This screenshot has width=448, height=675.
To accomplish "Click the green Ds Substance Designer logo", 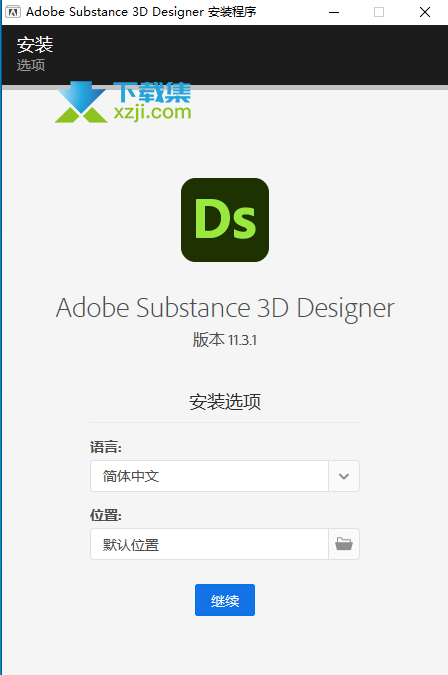I will (x=225, y=220).
